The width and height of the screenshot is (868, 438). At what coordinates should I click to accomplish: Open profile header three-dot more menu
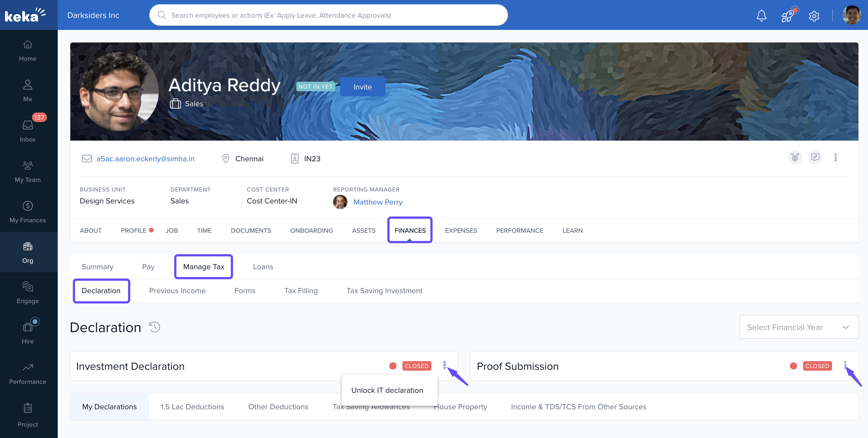(836, 157)
